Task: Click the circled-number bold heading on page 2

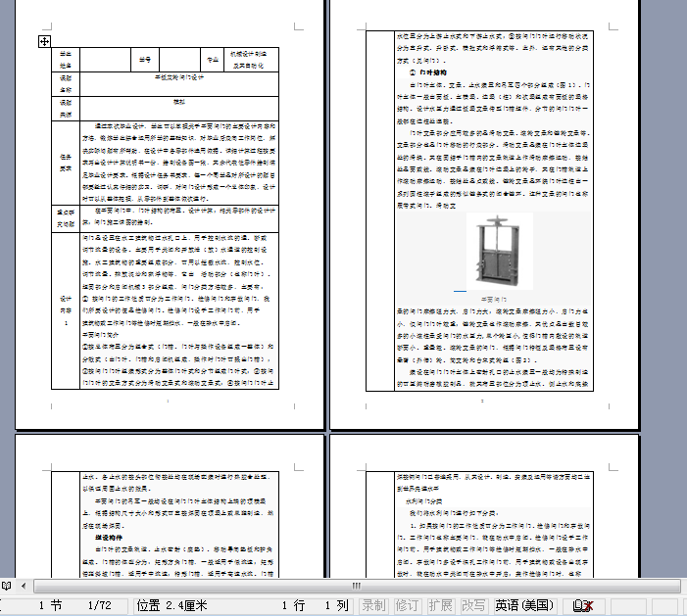Action: (x=428, y=72)
